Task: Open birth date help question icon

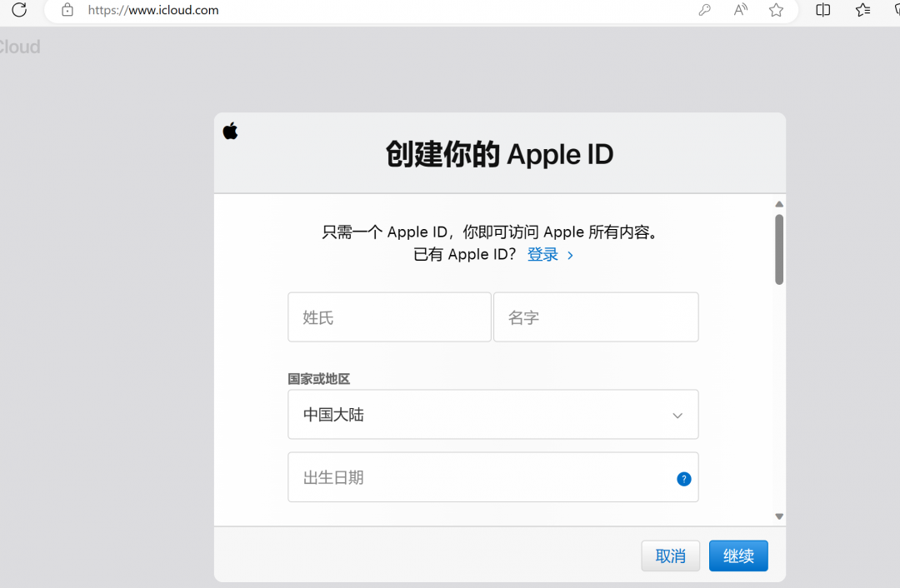Action: [683, 478]
